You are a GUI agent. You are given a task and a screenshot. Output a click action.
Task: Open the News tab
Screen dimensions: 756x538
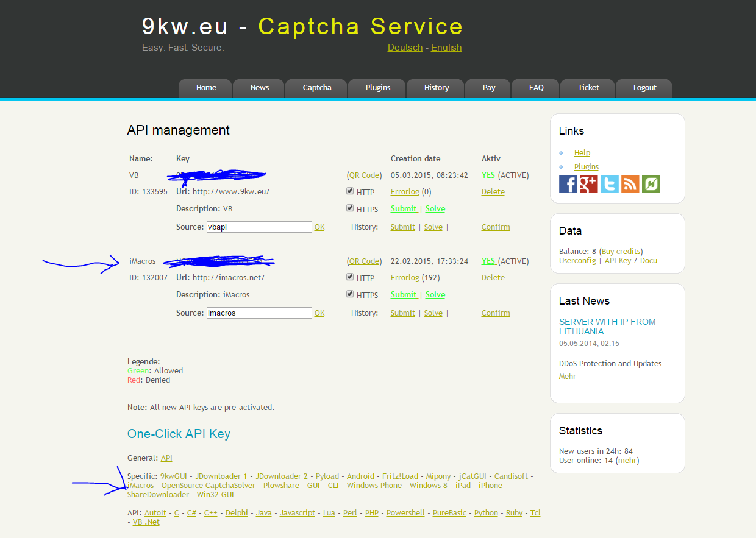259,88
